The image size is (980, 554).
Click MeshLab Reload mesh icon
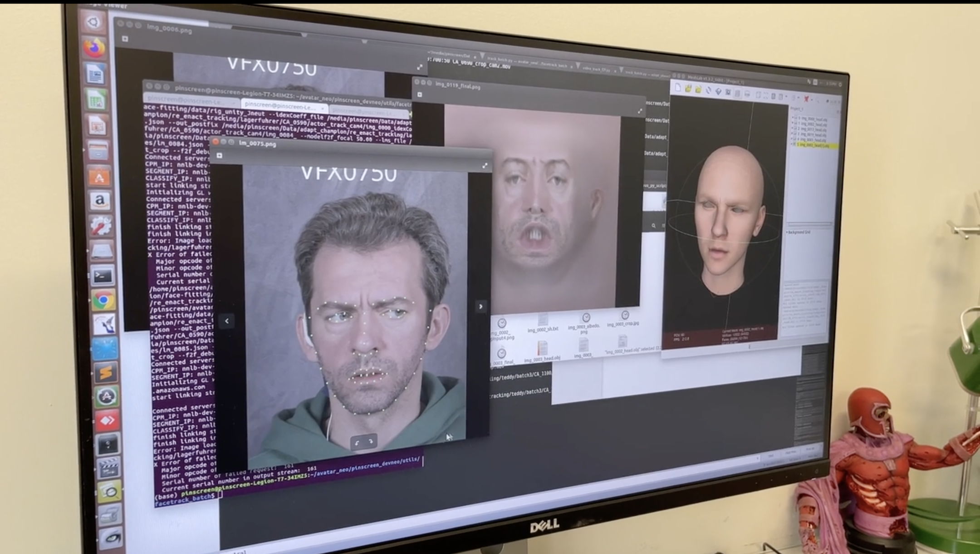tap(708, 90)
